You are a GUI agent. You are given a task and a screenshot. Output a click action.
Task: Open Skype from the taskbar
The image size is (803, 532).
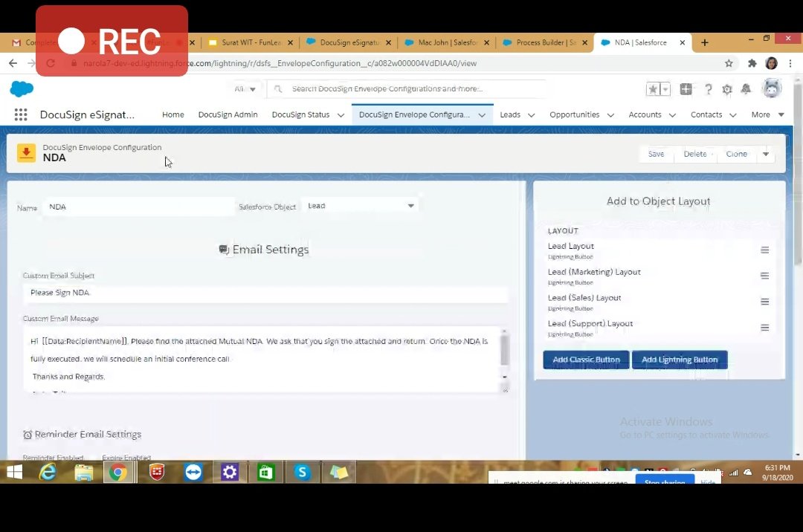(x=303, y=472)
